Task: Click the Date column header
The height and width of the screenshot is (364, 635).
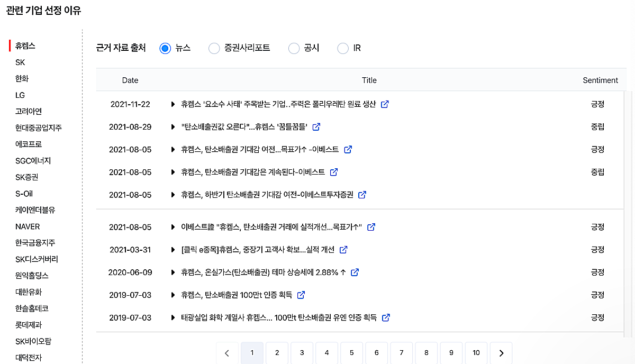Action: [130, 80]
